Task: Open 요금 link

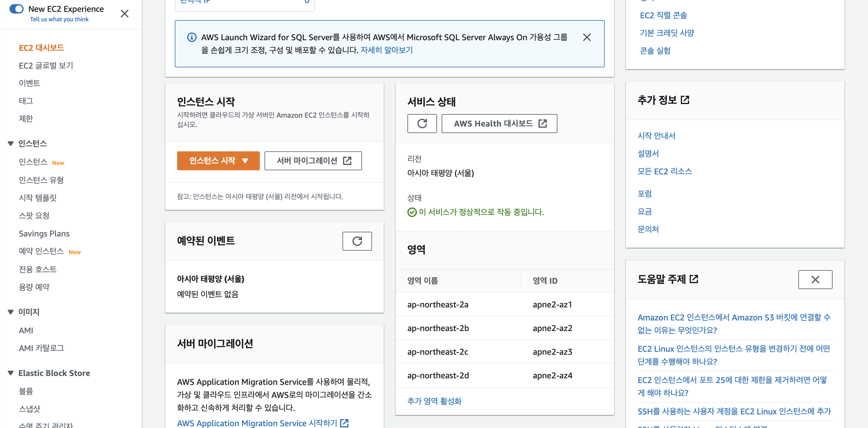Action: click(x=645, y=211)
